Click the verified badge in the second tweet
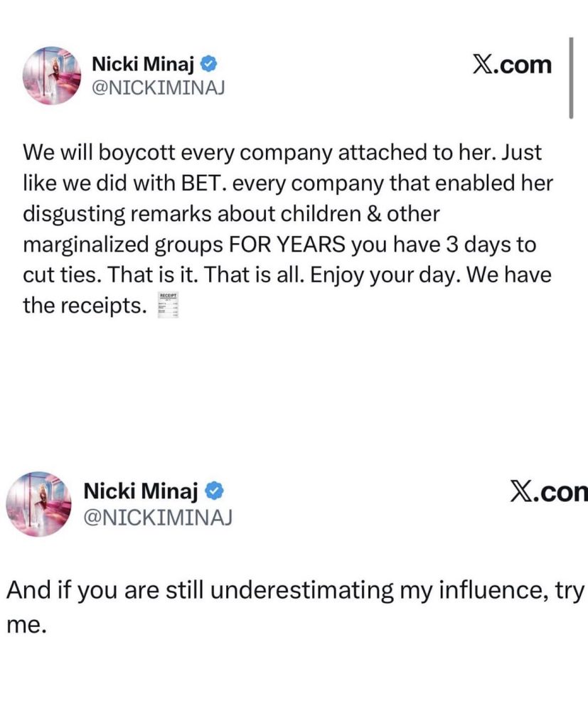Screen dimensions: 588x728 (x=215, y=490)
